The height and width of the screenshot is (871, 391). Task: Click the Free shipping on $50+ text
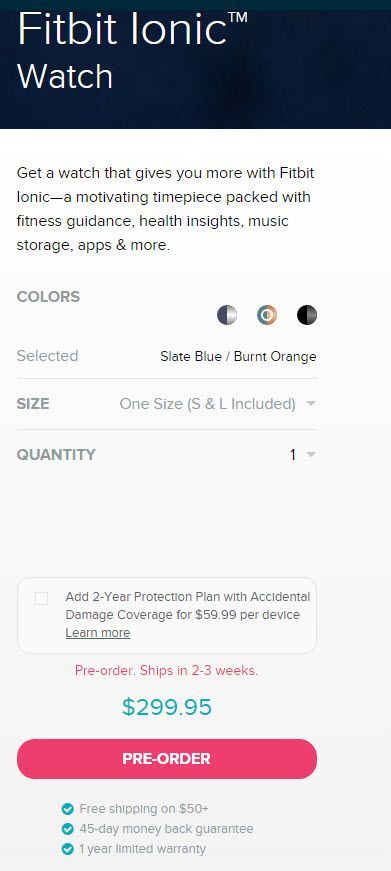pyautogui.click(x=144, y=809)
